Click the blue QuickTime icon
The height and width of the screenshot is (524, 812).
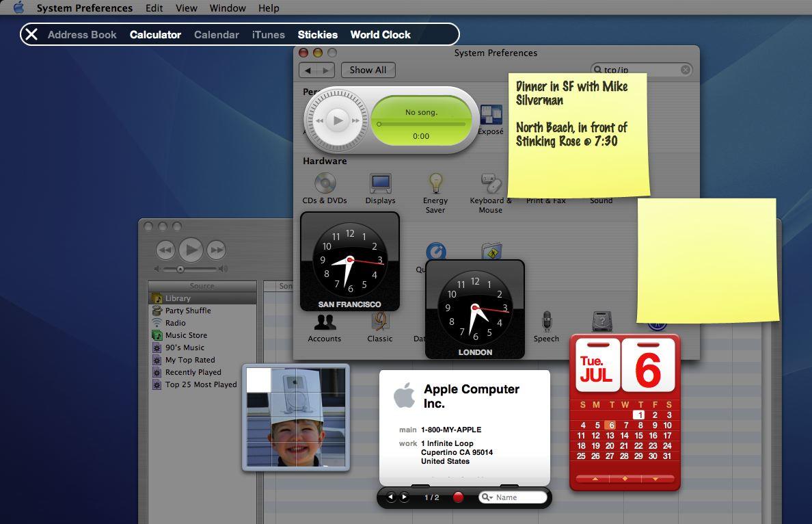(x=436, y=251)
